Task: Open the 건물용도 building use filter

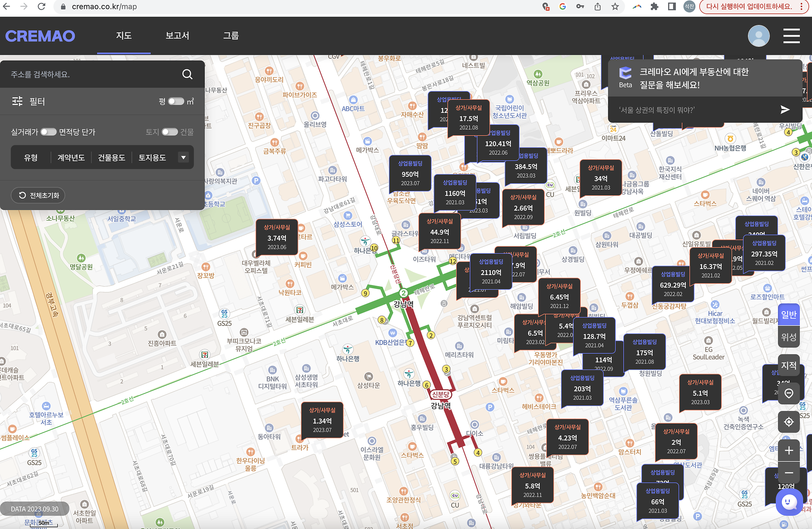Action: click(x=112, y=157)
